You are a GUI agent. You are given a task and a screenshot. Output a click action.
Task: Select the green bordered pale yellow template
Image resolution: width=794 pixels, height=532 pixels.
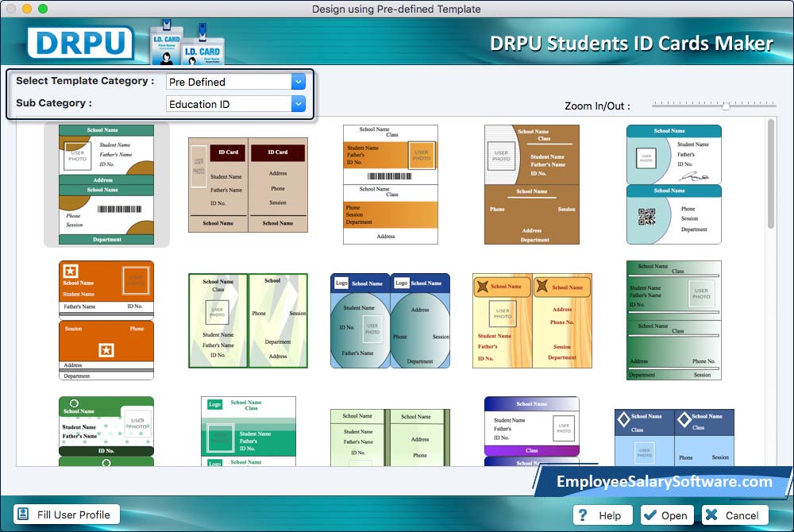(248, 321)
